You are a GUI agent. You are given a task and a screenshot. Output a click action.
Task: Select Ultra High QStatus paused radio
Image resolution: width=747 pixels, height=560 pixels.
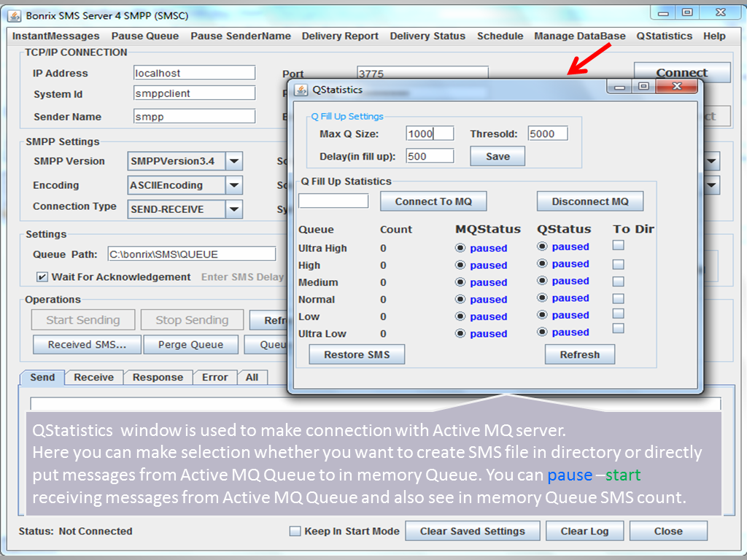[x=542, y=246]
